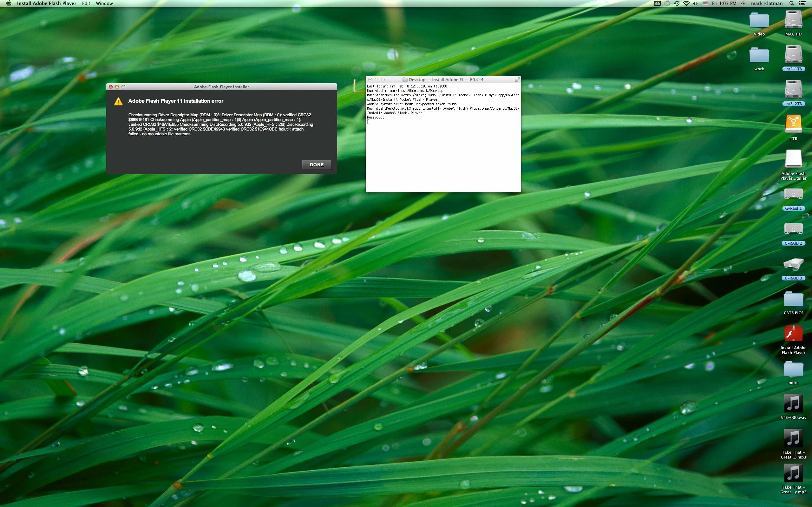Select the G-RAID 3 drive icon

pyautogui.click(x=793, y=264)
